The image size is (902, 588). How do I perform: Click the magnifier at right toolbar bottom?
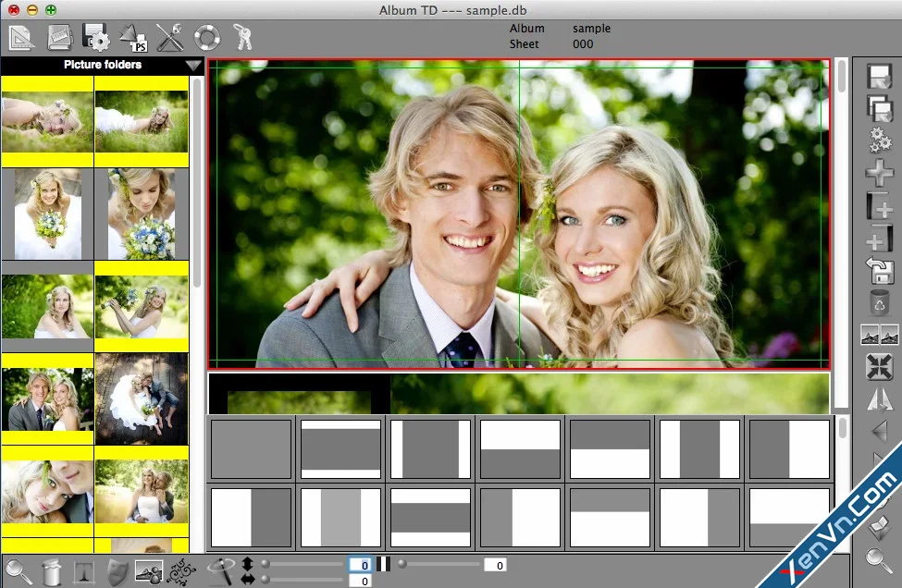(879, 560)
